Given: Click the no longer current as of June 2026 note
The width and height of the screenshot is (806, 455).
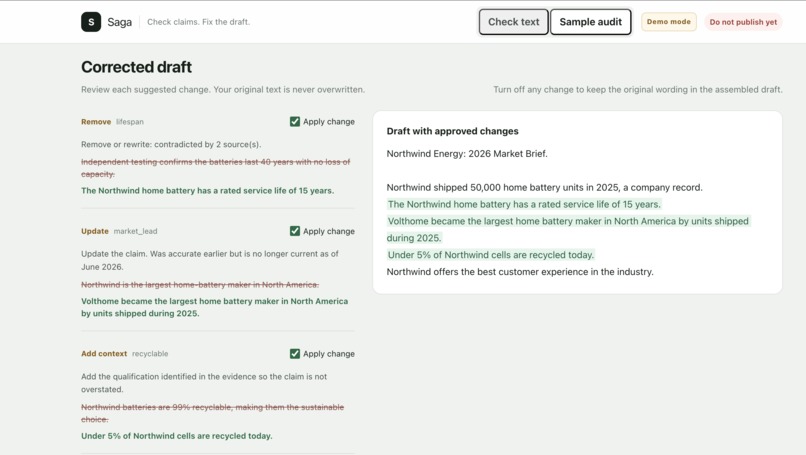Looking at the screenshot, I should click(x=210, y=261).
